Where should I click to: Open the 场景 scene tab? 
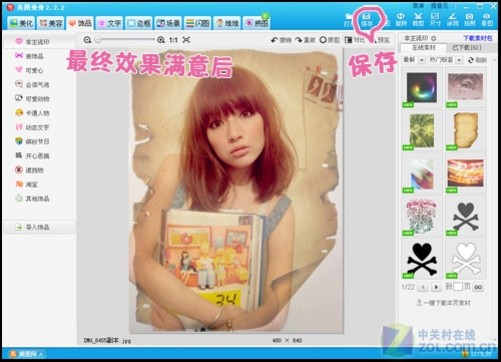[169, 23]
